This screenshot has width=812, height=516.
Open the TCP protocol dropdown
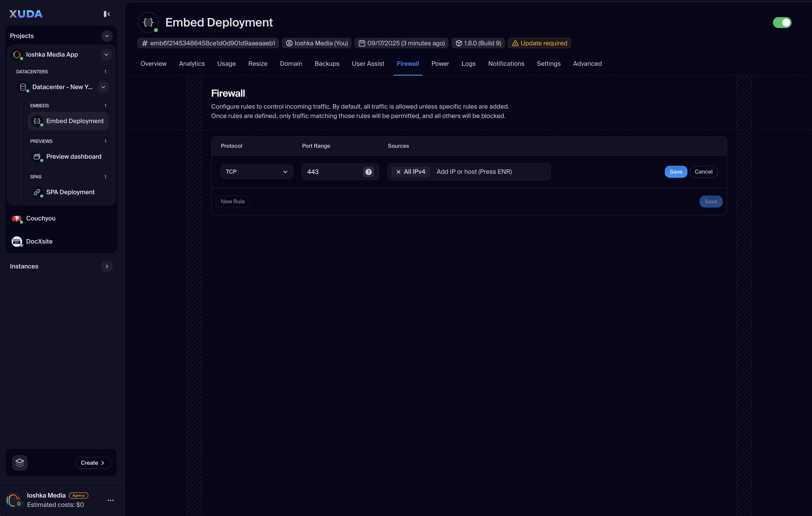click(x=257, y=172)
